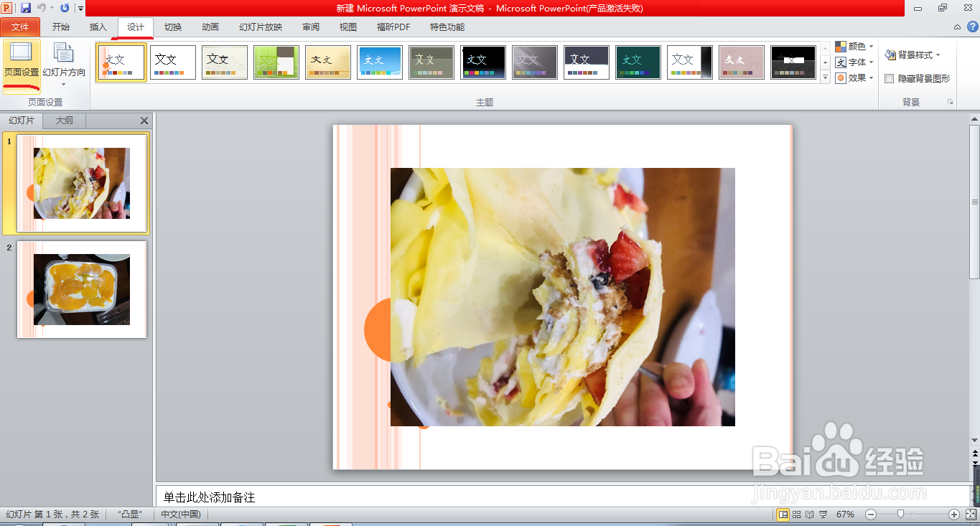Viewport: 980px width, 526px height.
Task: Select the first highlighted theme with orange dot
Action: pyautogui.click(x=121, y=62)
